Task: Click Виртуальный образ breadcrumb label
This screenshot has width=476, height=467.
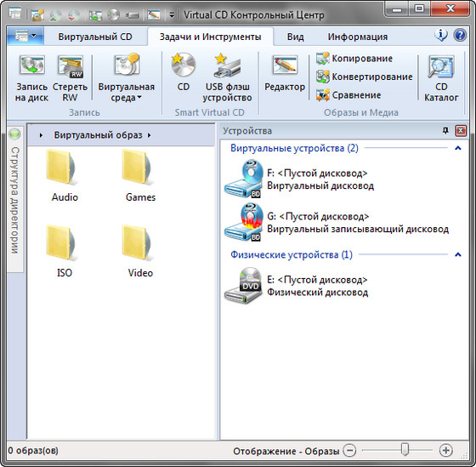Action: (x=98, y=135)
